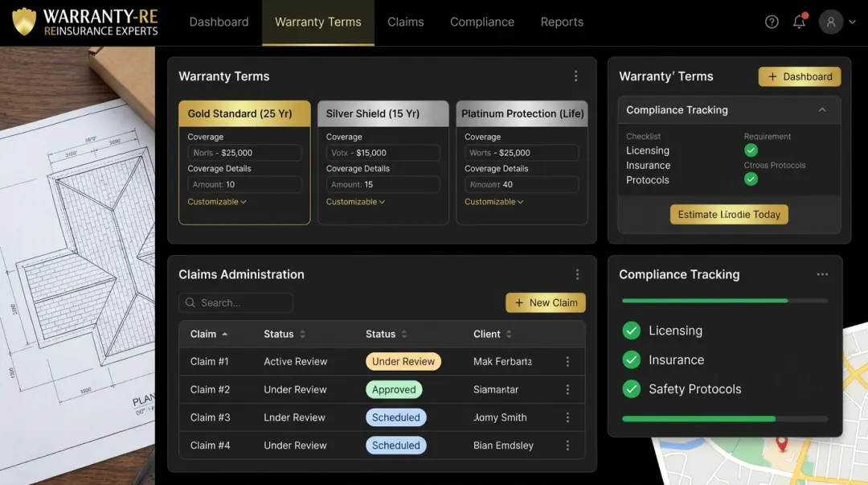This screenshot has height=485, width=868.
Task: Expand Customizable under Platinum Protection
Action: pyautogui.click(x=493, y=202)
